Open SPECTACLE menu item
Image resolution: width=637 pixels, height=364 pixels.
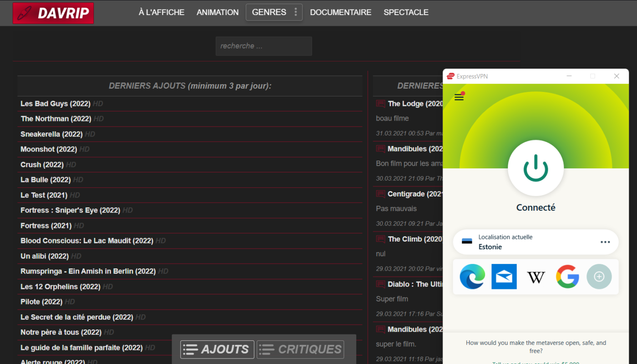[406, 12]
